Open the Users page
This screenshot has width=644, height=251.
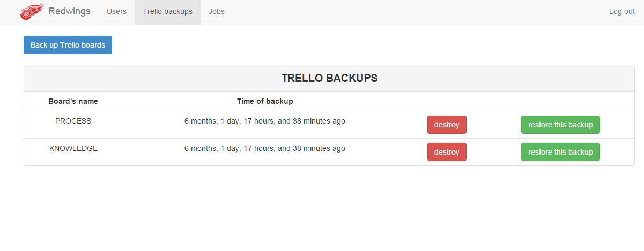tap(116, 11)
